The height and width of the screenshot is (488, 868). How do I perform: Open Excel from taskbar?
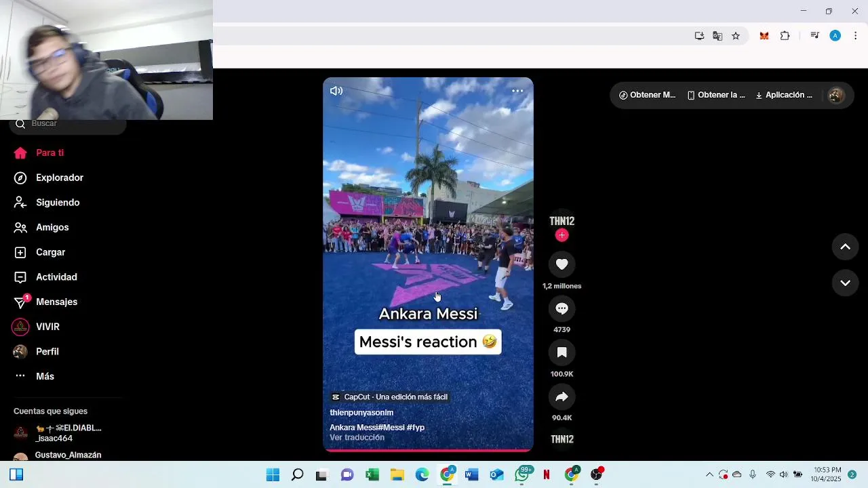pos(372,474)
